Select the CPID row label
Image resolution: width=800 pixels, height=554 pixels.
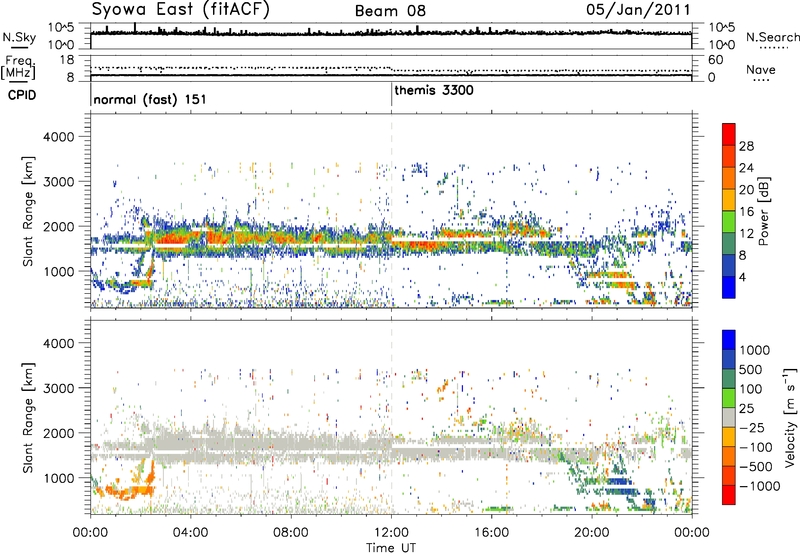coord(22,95)
